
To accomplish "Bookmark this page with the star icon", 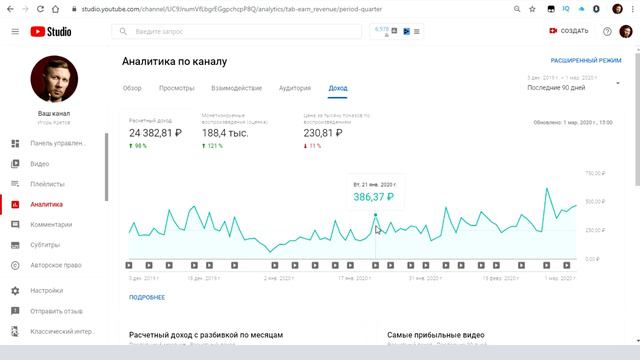I will pos(532,9).
